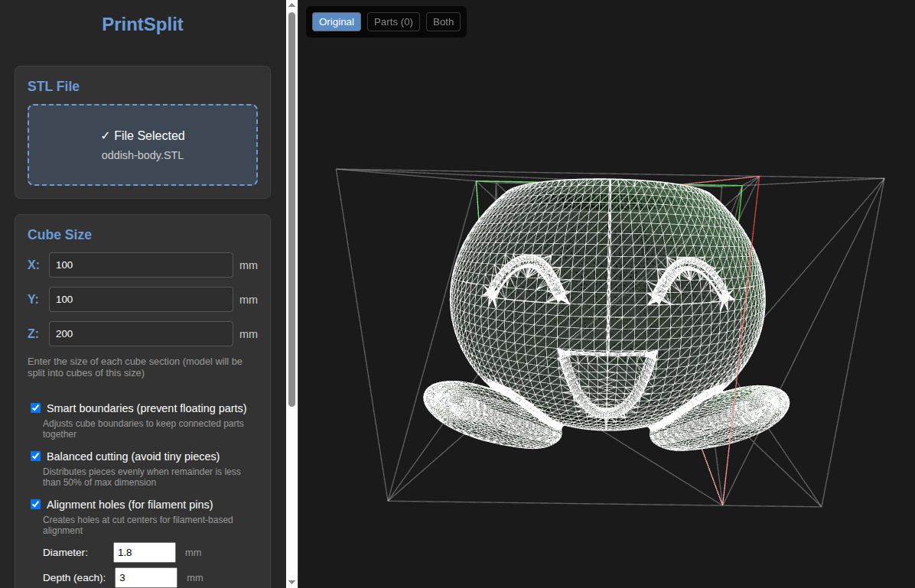Click the Z dimension input showing 200
Image resolution: width=915 pixels, height=588 pixels.
click(x=141, y=334)
